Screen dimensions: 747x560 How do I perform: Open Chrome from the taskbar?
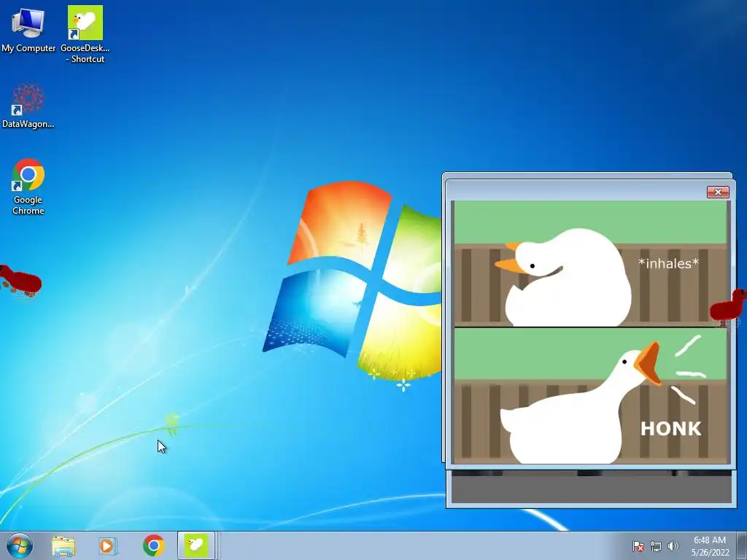tap(153, 545)
